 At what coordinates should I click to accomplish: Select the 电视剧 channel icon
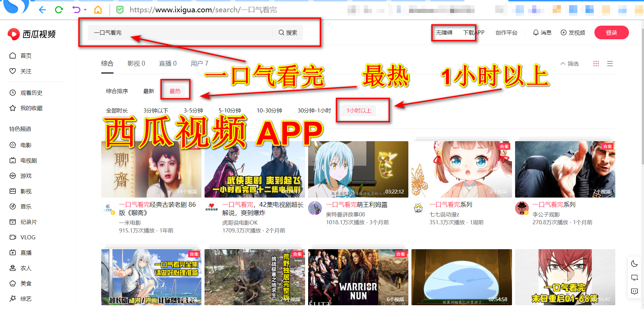point(13,160)
